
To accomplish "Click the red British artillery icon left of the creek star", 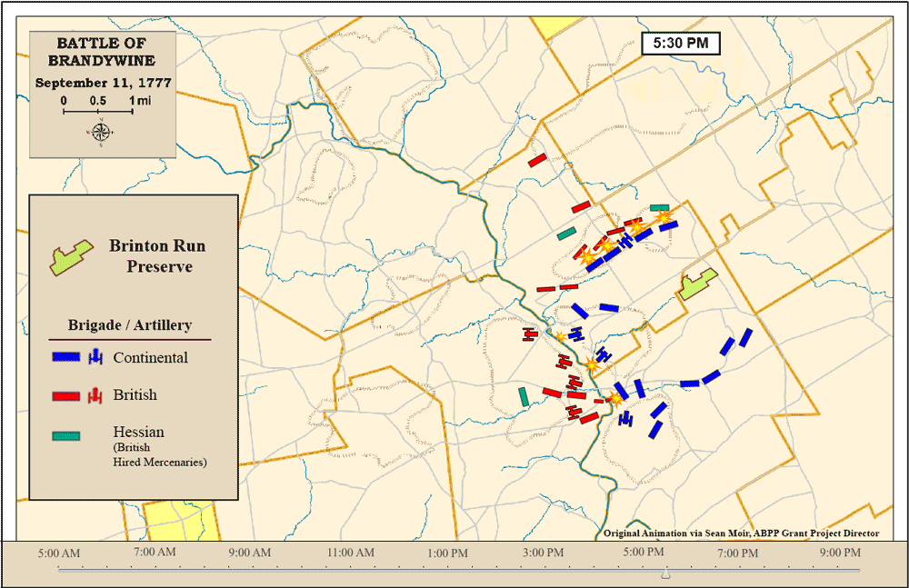I will click(x=528, y=334).
